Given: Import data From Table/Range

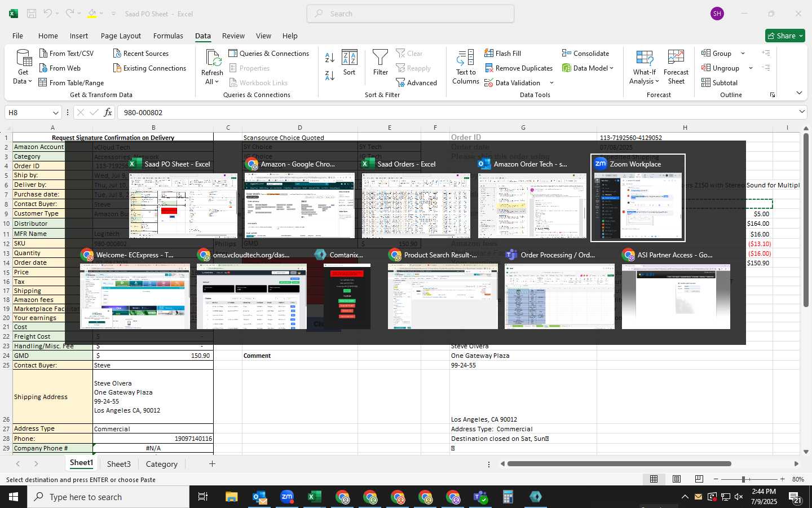Looking at the screenshot, I should (x=71, y=82).
